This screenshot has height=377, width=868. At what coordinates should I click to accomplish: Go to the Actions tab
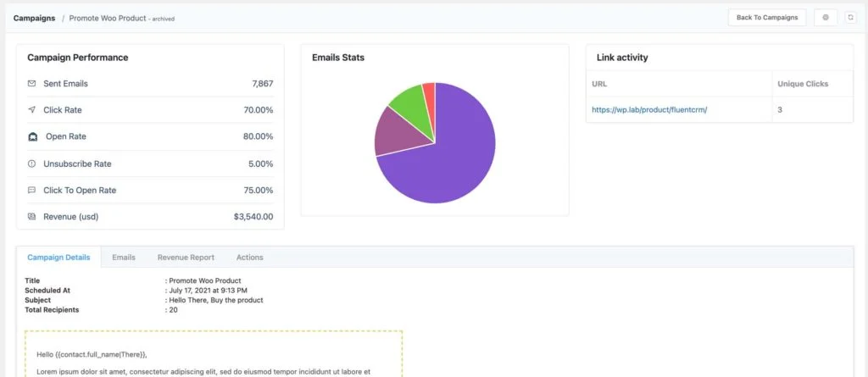[250, 258]
